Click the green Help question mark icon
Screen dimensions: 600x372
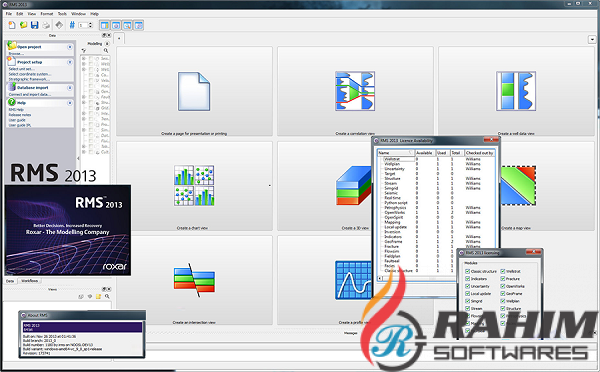pyautogui.click(x=12, y=102)
